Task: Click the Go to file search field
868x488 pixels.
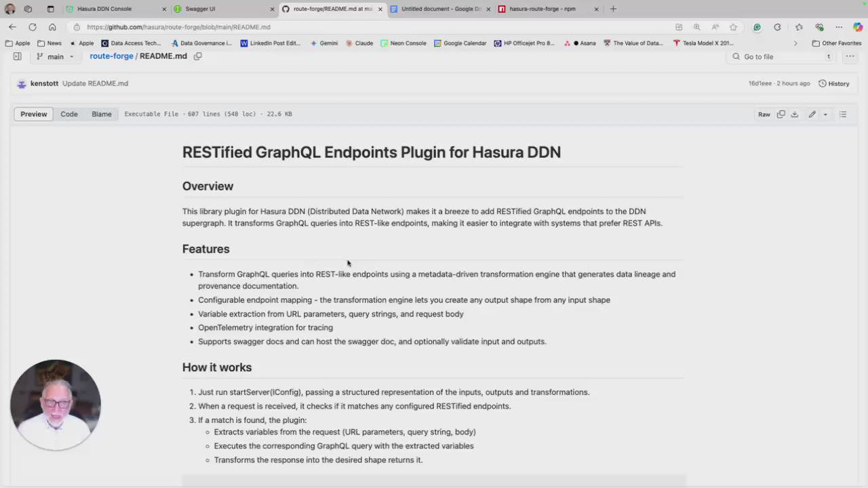Action: (x=781, y=57)
